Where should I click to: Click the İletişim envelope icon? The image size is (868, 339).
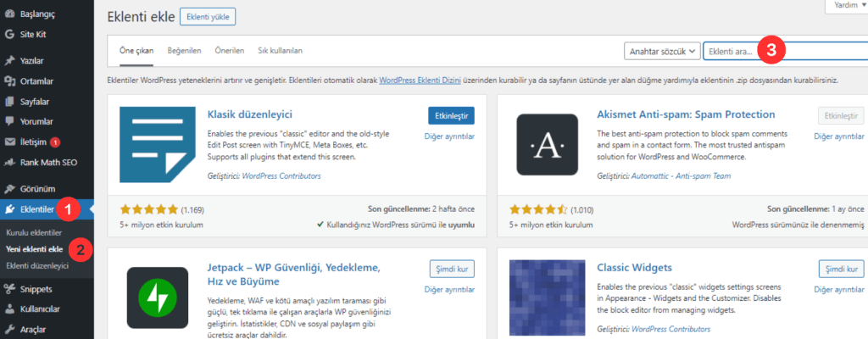pyautogui.click(x=8, y=142)
